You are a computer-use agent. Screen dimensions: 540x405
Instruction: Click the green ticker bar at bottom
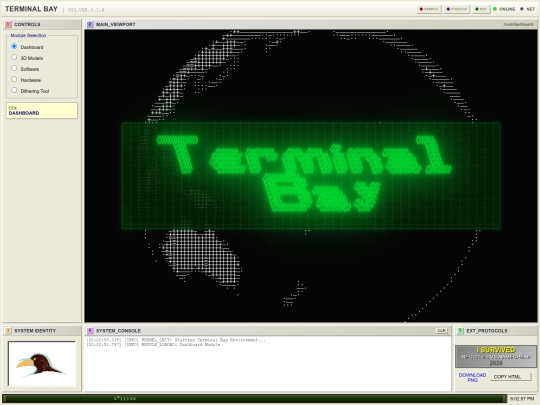255,399
